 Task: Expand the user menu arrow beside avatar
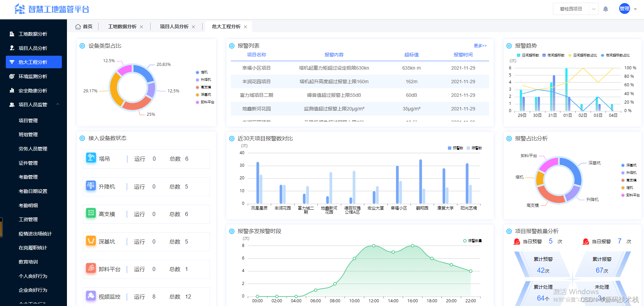(636, 9)
